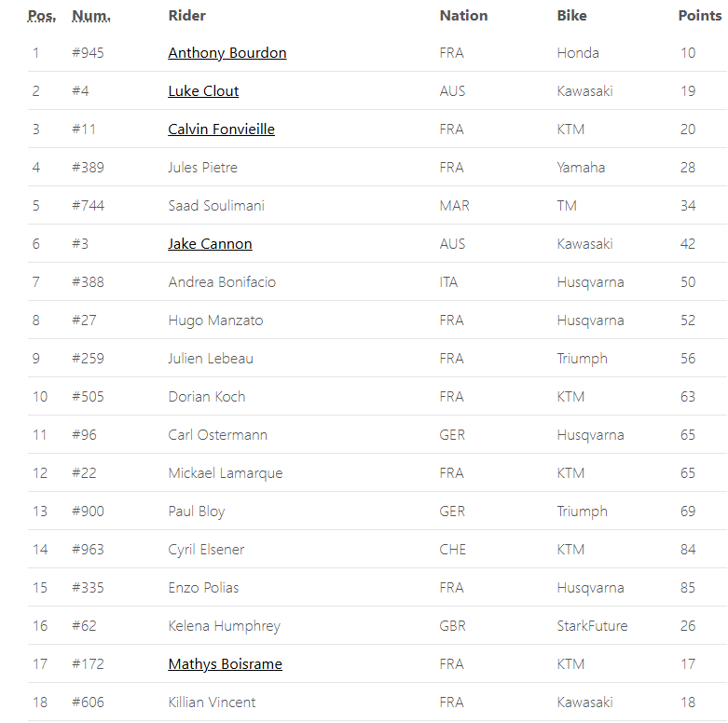Click the Pos. column header
The width and height of the screenshot is (728, 723).
[x=41, y=16]
